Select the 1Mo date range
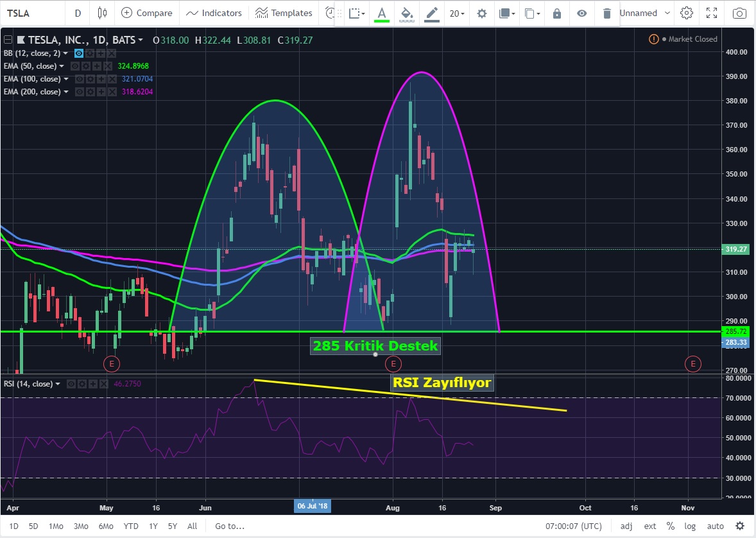756x538 pixels. coord(56,526)
